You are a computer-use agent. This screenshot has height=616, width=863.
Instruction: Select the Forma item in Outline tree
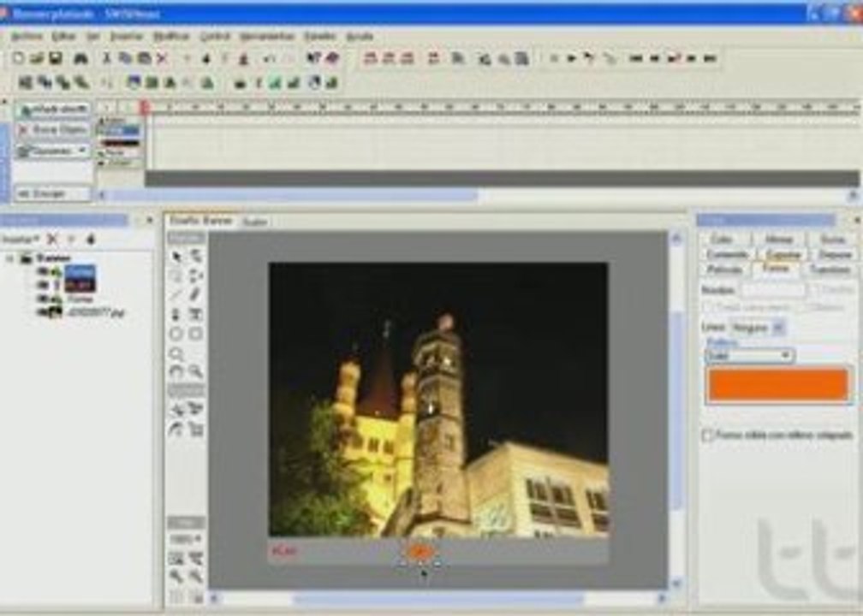(x=80, y=299)
